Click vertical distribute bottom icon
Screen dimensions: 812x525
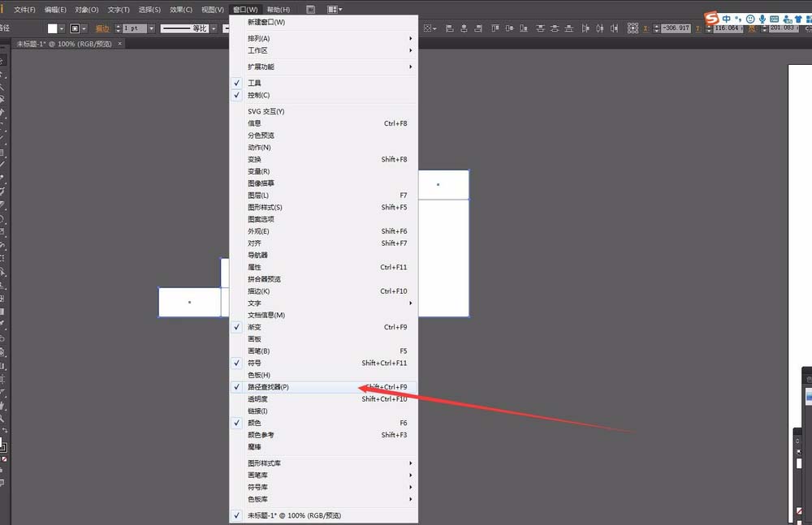(568, 28)
